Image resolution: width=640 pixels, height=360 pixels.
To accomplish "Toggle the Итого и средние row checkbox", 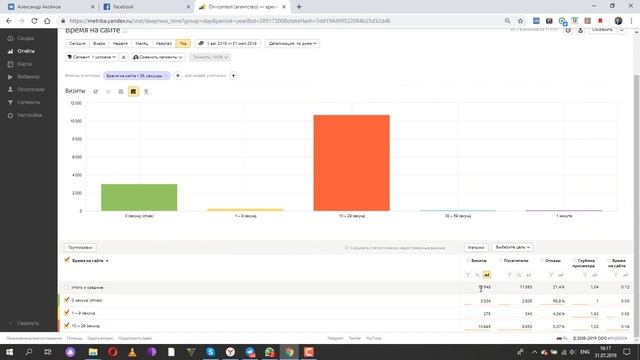I will [67, 287].
